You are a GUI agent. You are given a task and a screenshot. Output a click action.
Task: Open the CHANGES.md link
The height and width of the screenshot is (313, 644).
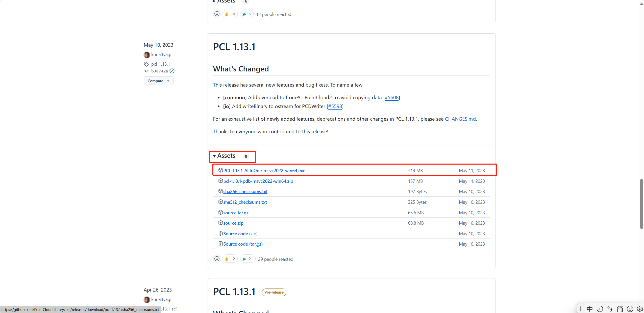click(460, 119)
